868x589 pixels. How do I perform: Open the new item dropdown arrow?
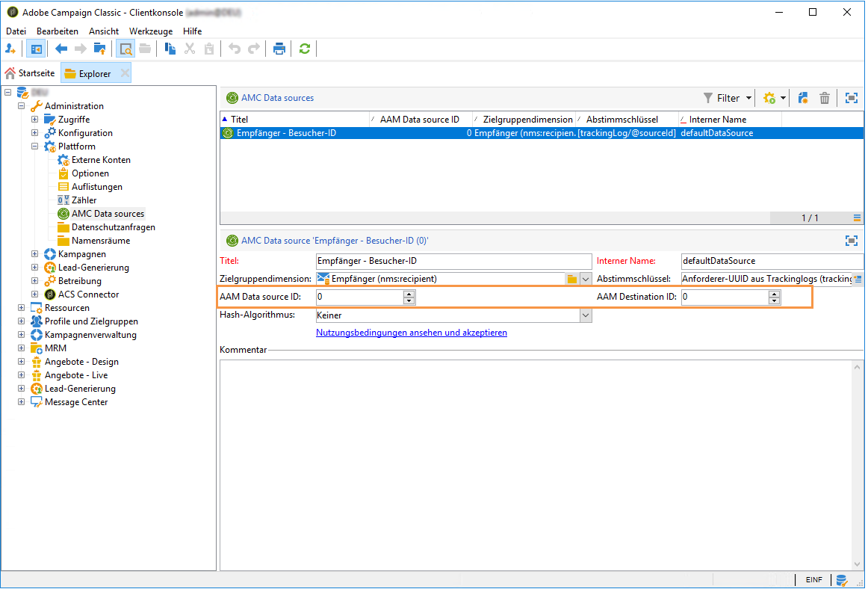tap(783, 98)
